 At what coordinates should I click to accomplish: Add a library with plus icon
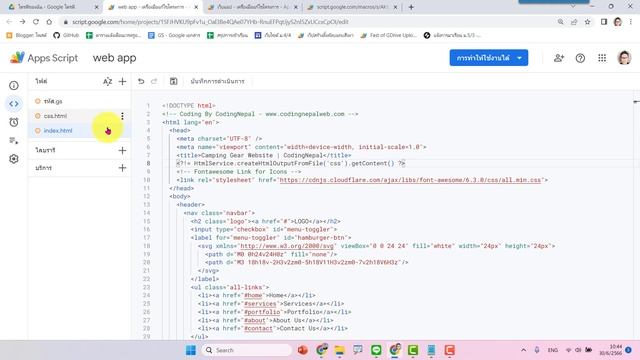point(122,150)
